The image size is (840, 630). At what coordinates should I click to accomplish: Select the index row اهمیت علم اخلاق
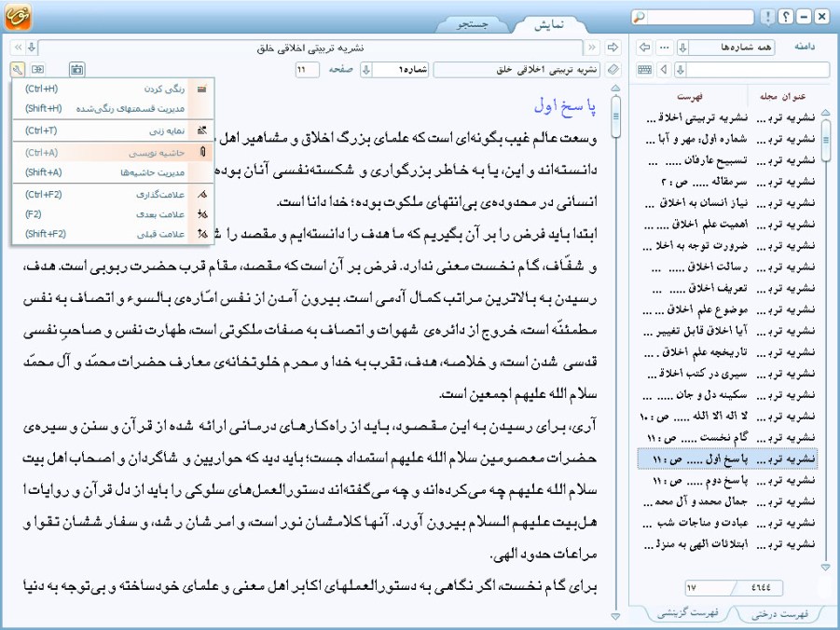727,224
